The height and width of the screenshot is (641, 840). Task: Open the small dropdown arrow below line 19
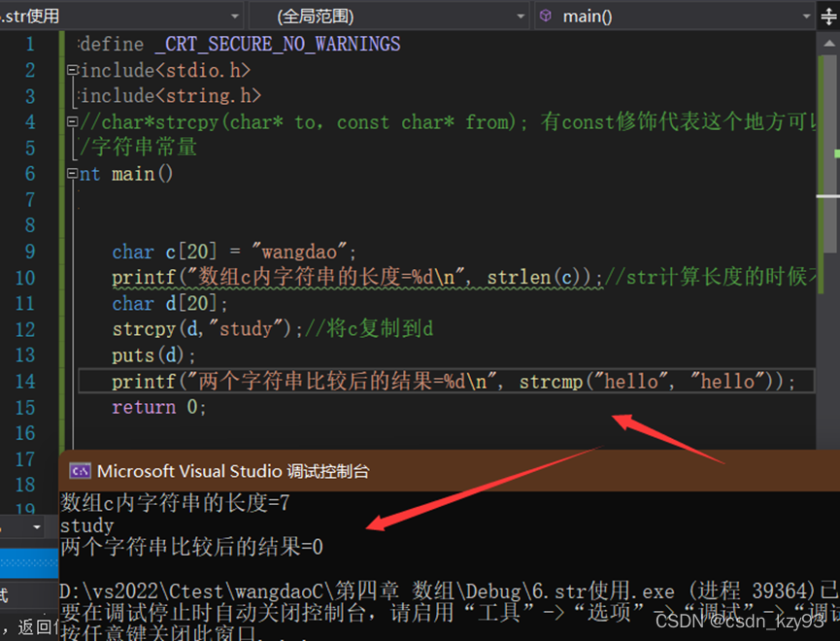pyautogui.click(x=37, y=527)
